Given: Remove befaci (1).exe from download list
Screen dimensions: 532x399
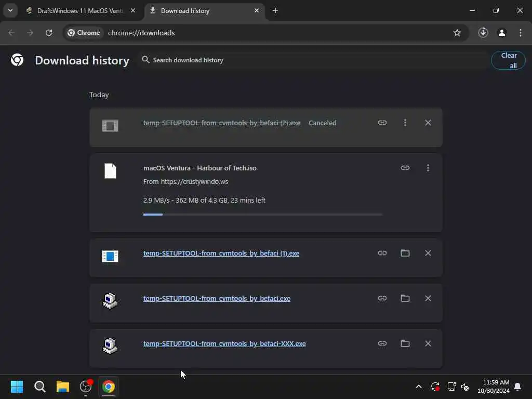Looking at the screenshot, I should pyautogui.click(x=428, y=253).
